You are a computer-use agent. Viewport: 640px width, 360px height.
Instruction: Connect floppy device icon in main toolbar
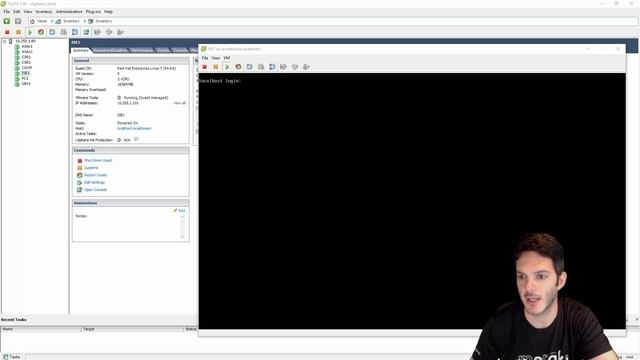tap(98, 32)
